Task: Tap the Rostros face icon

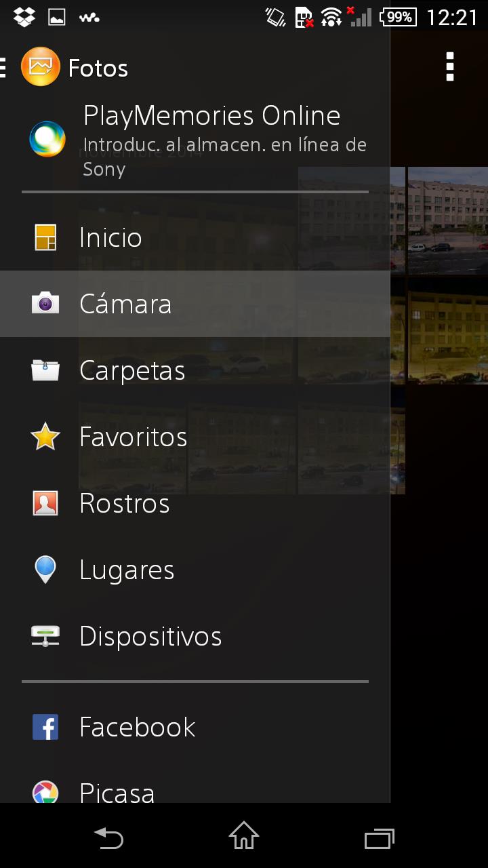Action: coord(45,503)
